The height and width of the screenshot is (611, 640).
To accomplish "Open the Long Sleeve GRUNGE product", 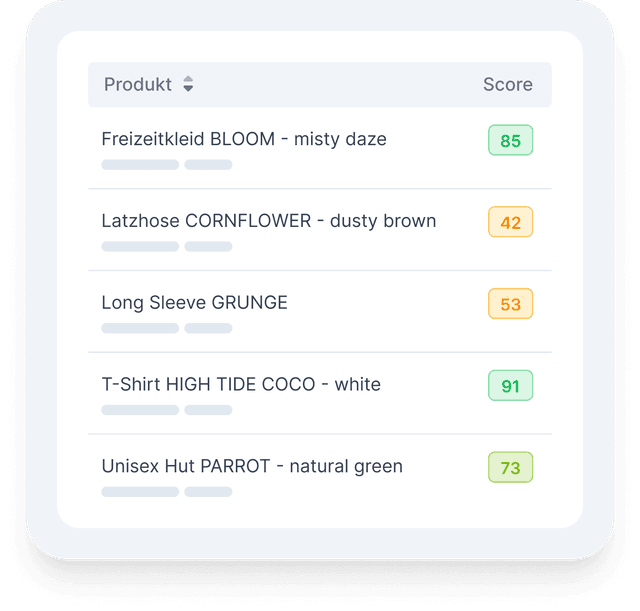I will point(194,303).
